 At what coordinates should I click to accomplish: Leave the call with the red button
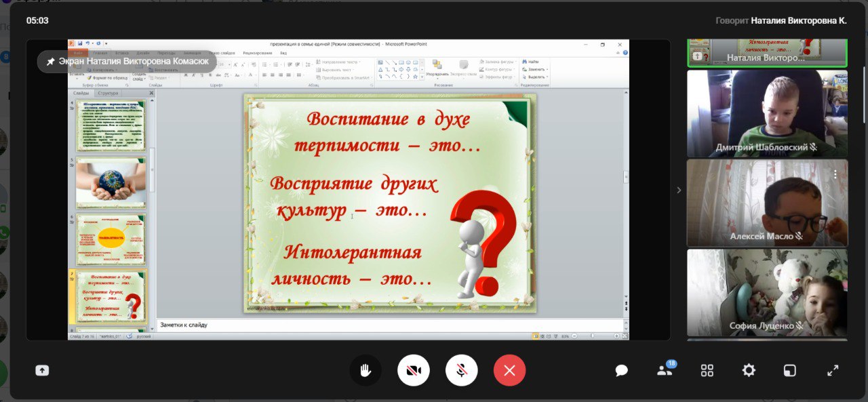[509, 370]
